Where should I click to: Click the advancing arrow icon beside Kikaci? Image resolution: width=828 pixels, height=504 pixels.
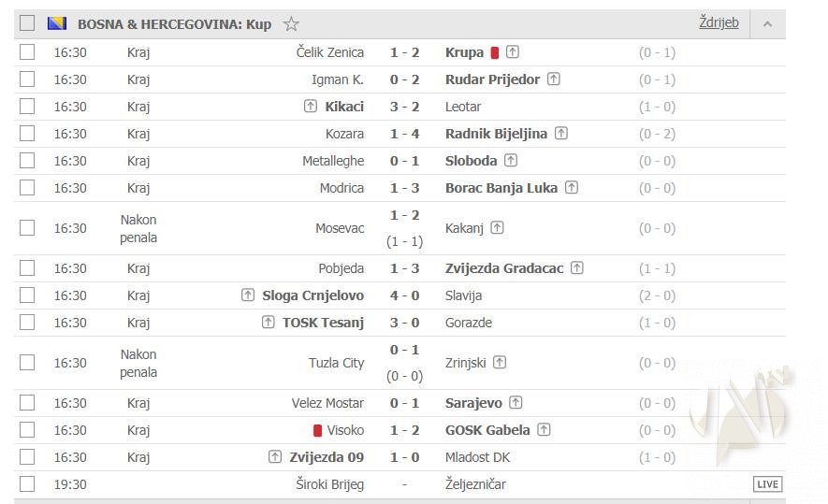(311, 107)
